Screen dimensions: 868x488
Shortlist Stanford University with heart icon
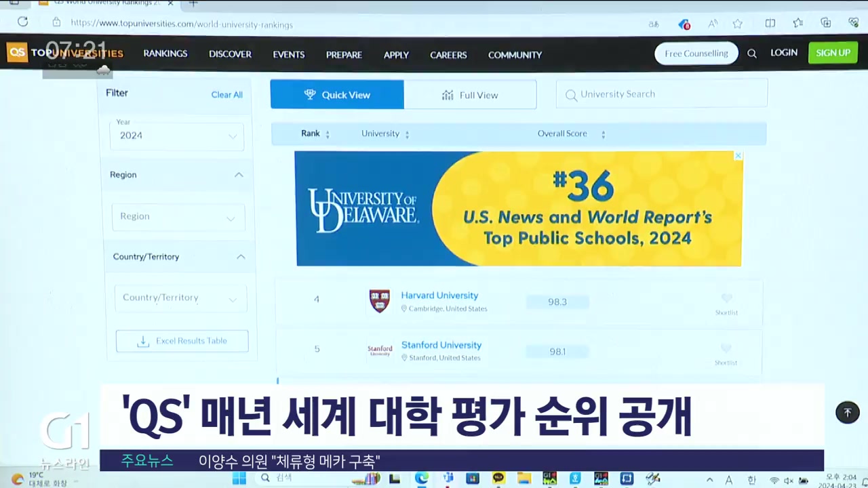click(726, 348)
